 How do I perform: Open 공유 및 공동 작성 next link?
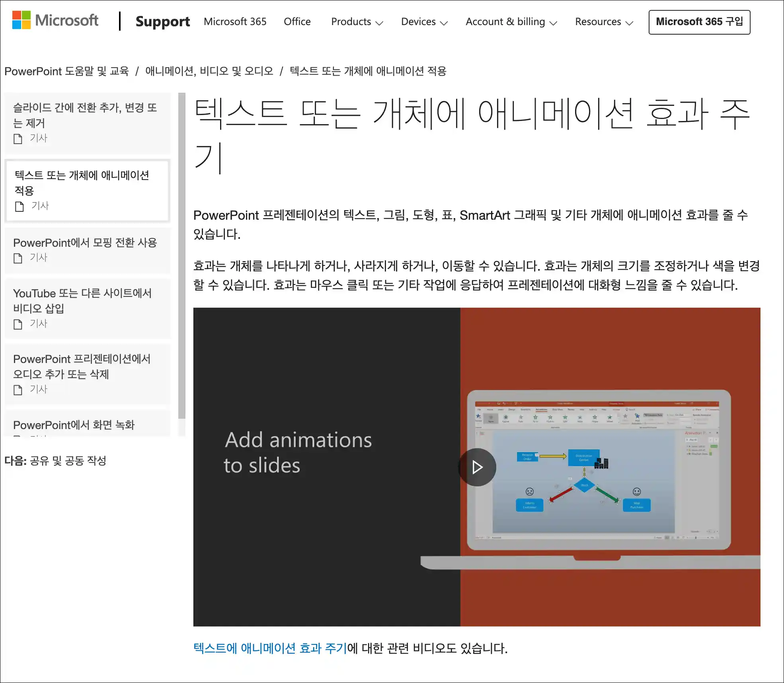click(68, 461)
